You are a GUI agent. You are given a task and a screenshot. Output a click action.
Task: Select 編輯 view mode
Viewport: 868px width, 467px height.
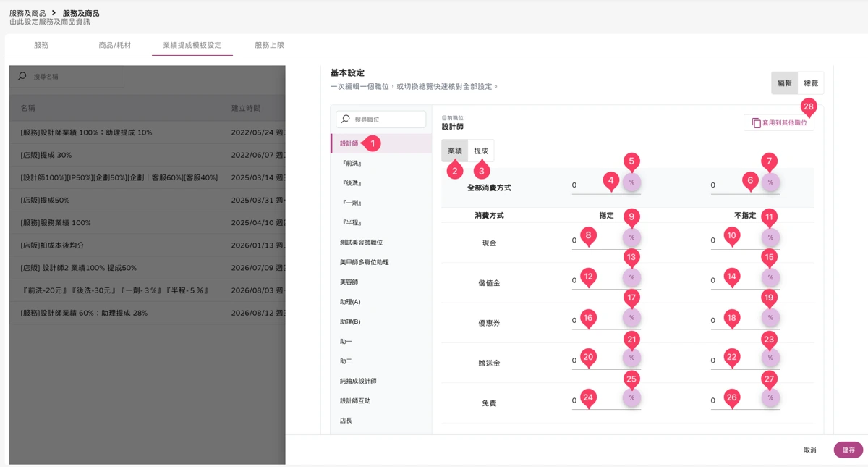coord(785,83)
